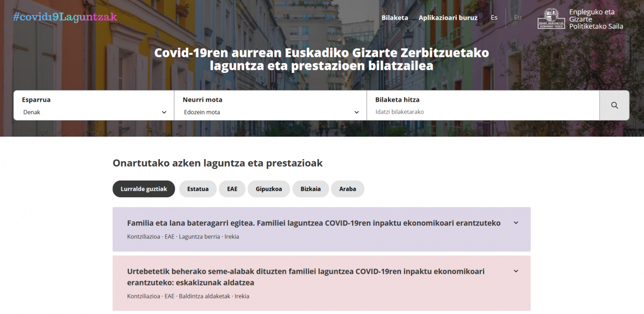Image resolution: width=644 pixels, height=314 pixels.
Task: Type in the Bilaketa hitza search field
Action: pyautogui.click(x=483, y=112)
